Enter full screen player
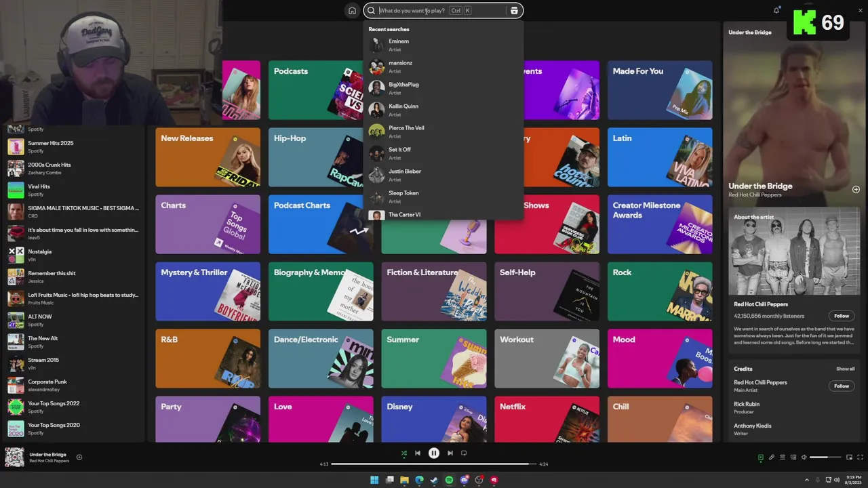 (x=861, y=457)
